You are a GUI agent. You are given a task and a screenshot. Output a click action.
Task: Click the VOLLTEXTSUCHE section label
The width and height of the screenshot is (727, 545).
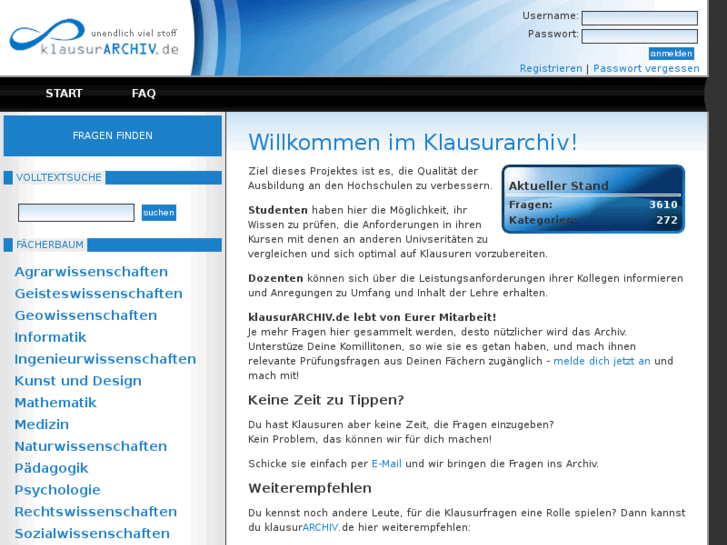[58, 177]
